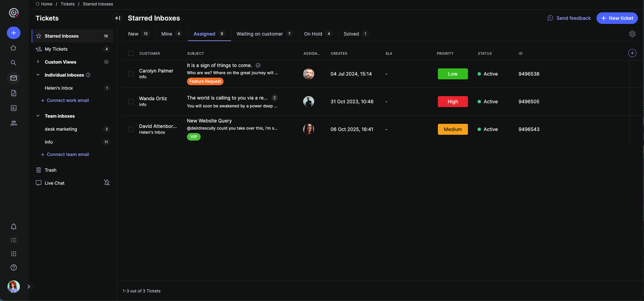This screenshot has height=301, width=644.
Task: Click the help question mark icon
Action: tap(14, 268)
